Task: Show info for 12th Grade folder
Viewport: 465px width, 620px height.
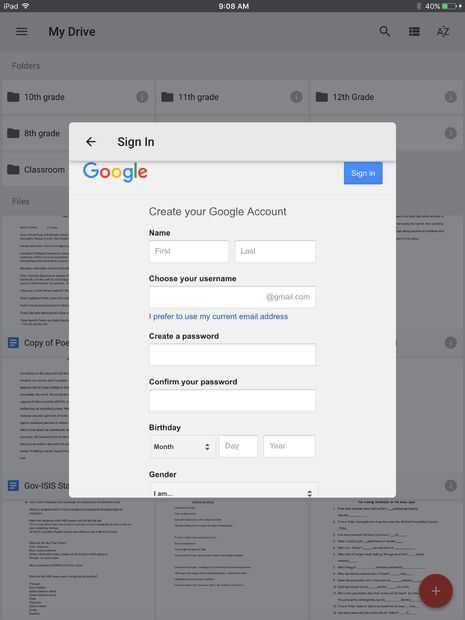Action: pyautogui.click(x=450, y=97)
